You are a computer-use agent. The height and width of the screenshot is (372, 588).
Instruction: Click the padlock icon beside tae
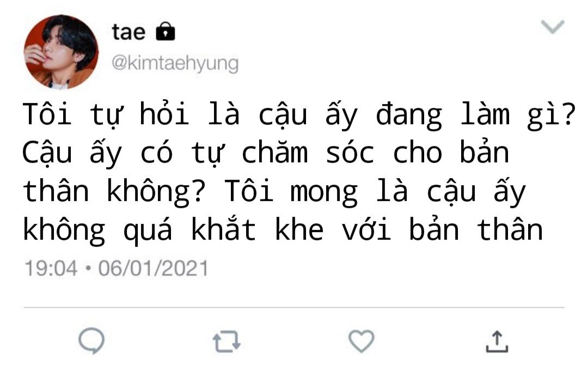click(x=166, y=31)
